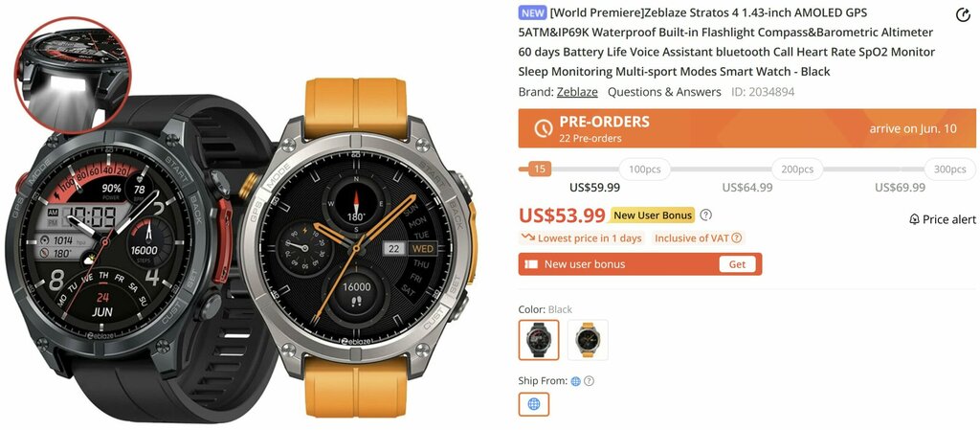
Task: Click the Get button for new user bonus
Action: (738, 264)
